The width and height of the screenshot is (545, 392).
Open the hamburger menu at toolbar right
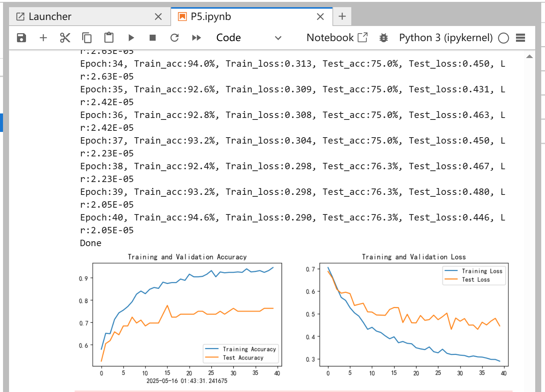point(521,38)
